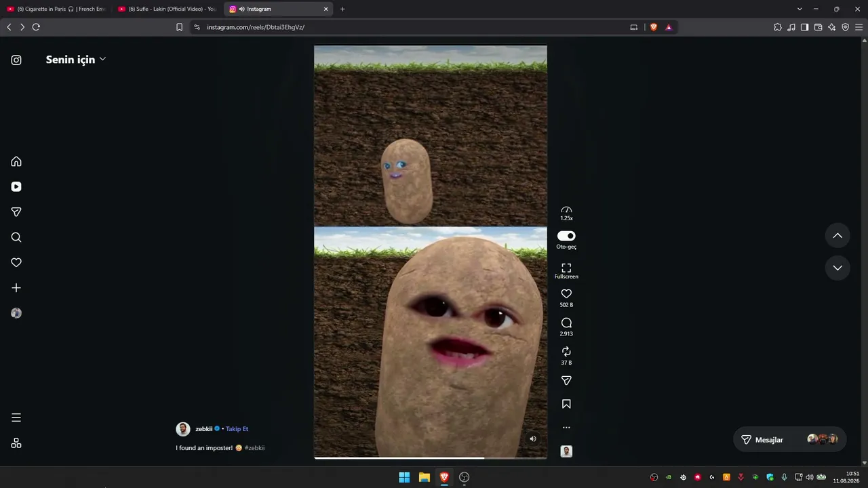Open the Brave main menu
The width and height of the screenshot is (868, 488).
(859, 27)
